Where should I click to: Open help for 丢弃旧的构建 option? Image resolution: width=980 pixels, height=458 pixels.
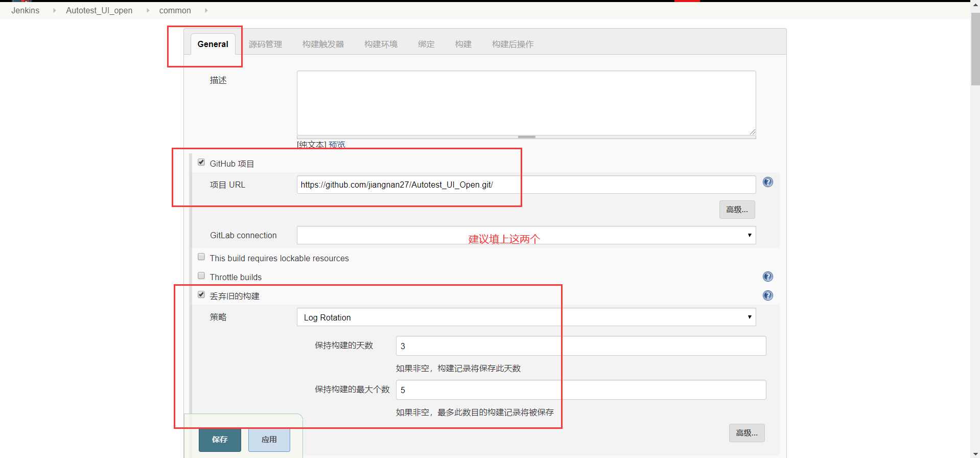pyautogui.click(x=767, y=295)
